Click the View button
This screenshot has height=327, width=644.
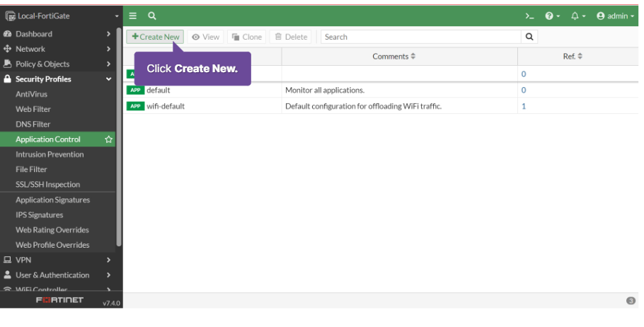point(205,37)
